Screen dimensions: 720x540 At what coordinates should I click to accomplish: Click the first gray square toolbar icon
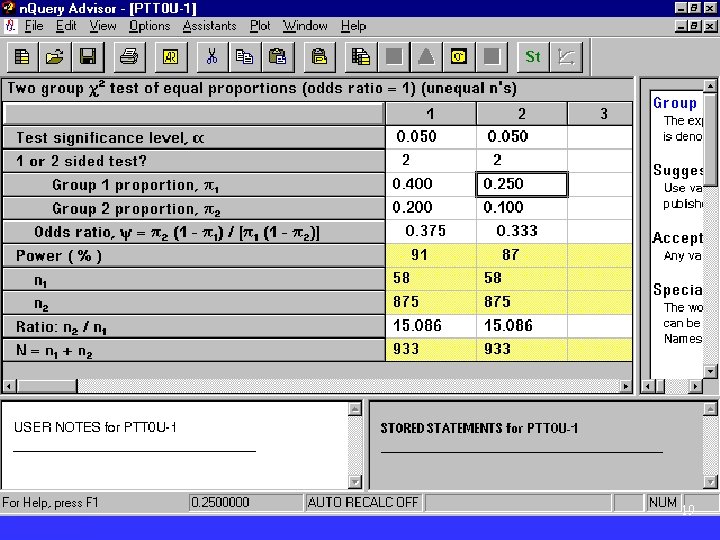394,57
